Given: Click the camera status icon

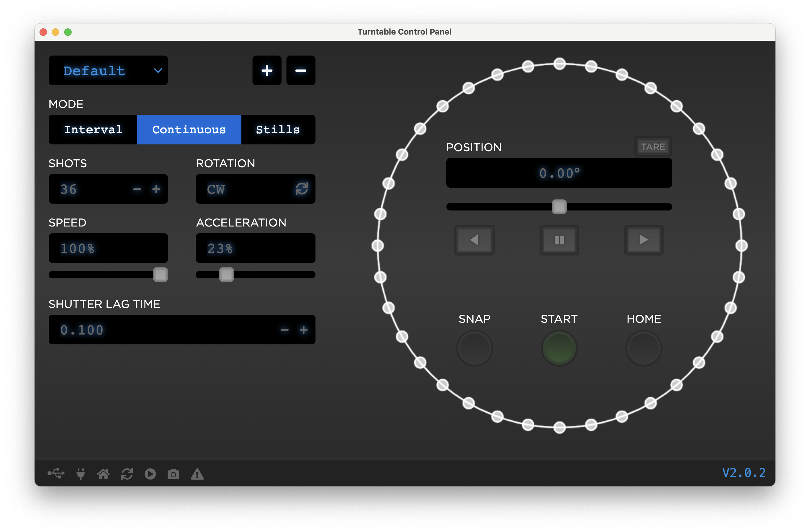Looking at the screenshot, I should (x=173, y=474).
